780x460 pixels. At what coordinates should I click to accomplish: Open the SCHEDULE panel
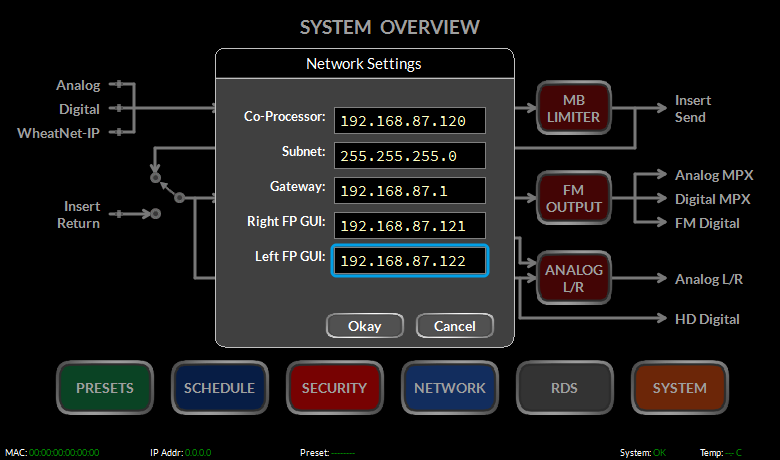pyautogui.click(x=219, y=387)
